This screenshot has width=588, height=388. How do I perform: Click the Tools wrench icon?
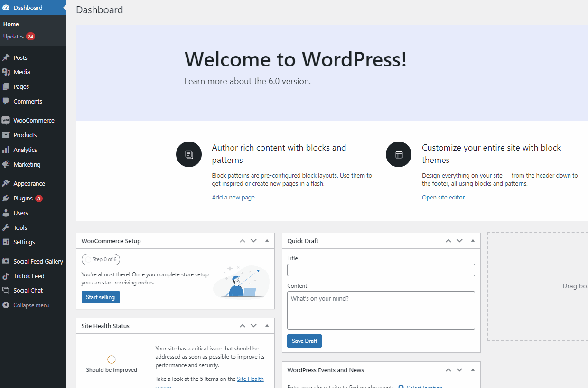(6, 227)
